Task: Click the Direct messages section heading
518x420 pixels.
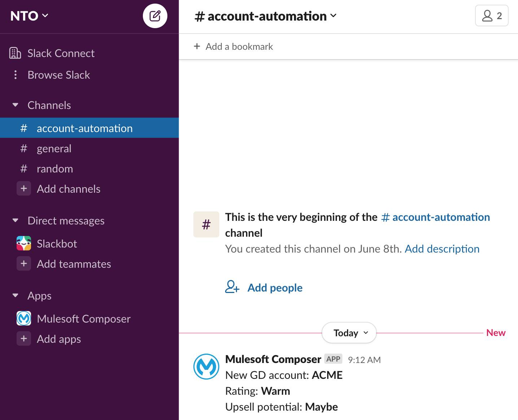Action: pos(66,221)
